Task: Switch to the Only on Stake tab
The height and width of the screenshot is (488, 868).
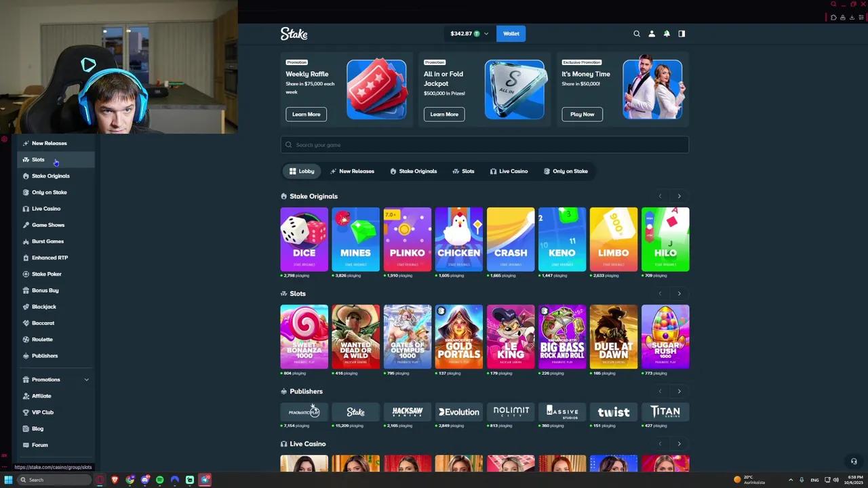Action: coord(566,171)
